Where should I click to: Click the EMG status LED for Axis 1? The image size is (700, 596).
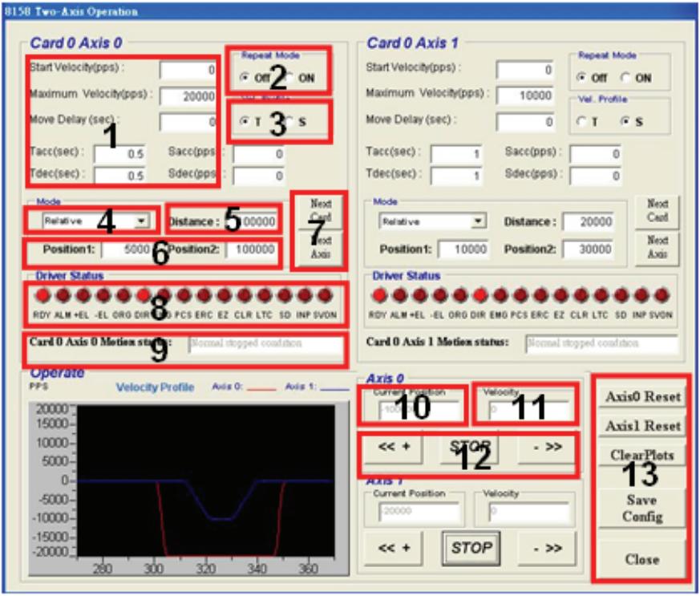[500, 295]
